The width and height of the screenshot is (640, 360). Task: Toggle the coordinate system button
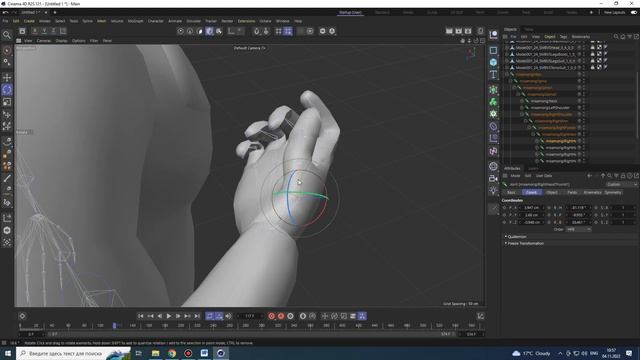point(63,31)
